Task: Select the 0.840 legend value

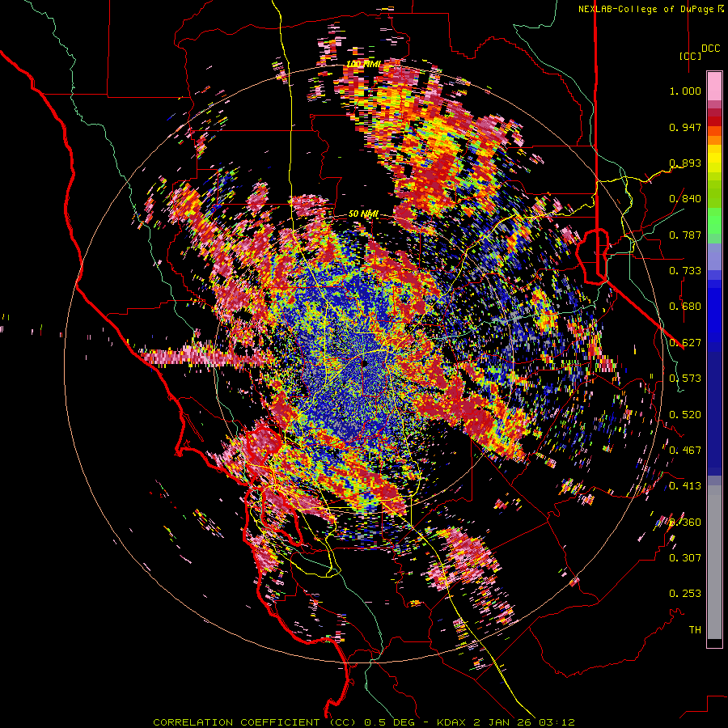Action: point(685,199)
